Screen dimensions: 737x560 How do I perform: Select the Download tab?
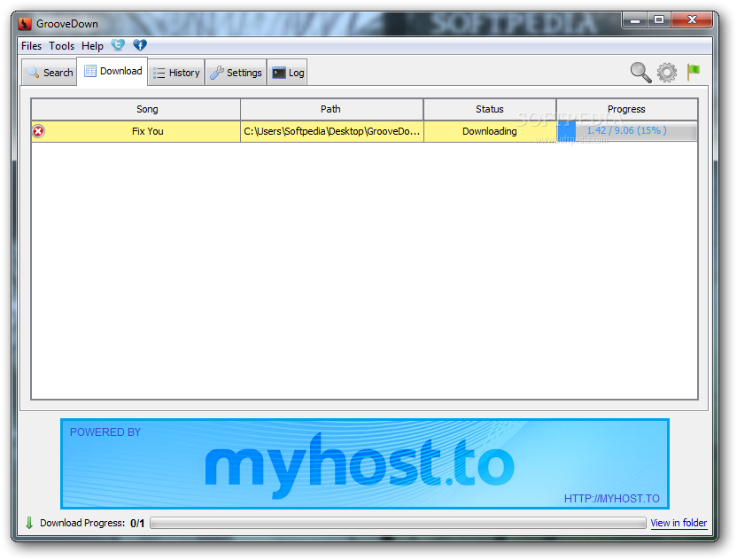(112, 71)
